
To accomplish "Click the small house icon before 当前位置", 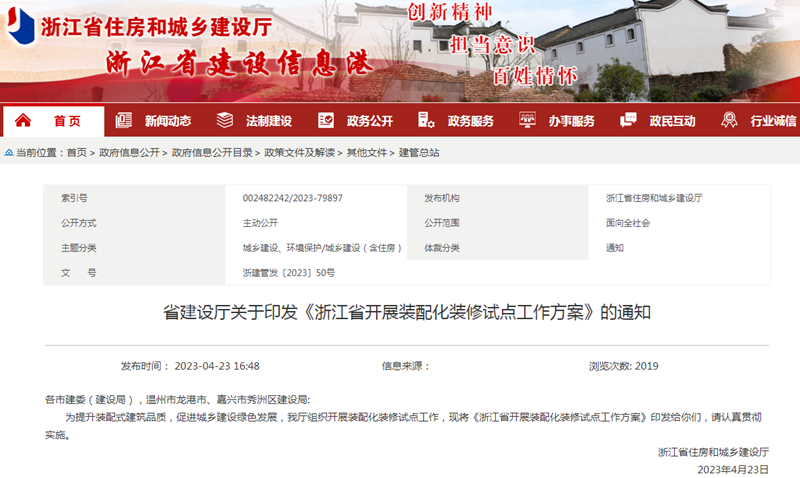I will pos(9,153).
